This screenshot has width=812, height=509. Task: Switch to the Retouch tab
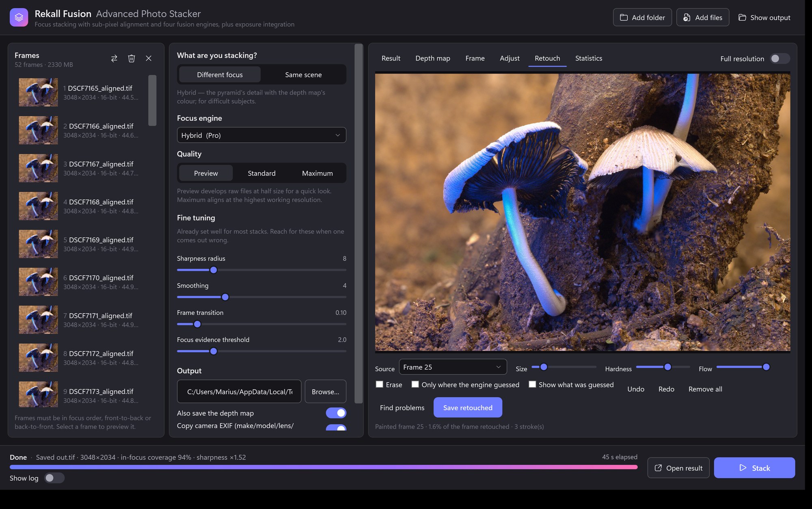coord(547,58)
